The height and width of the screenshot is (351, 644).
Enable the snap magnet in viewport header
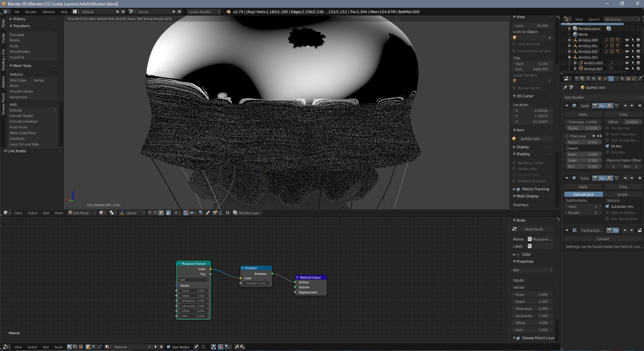186,213
